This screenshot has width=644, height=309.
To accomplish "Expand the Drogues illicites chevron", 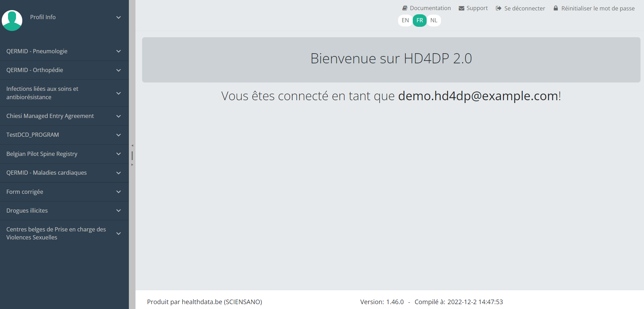I will [x=118, y=211].
